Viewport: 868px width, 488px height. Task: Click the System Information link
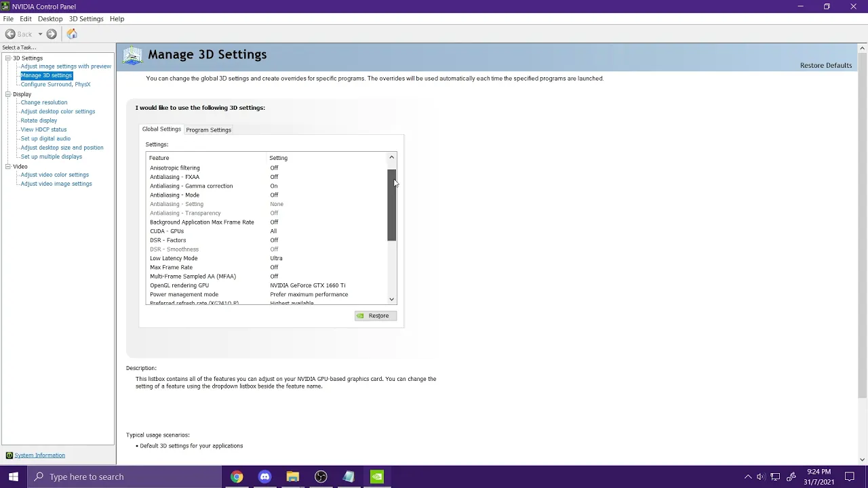[x=40, y=455]
